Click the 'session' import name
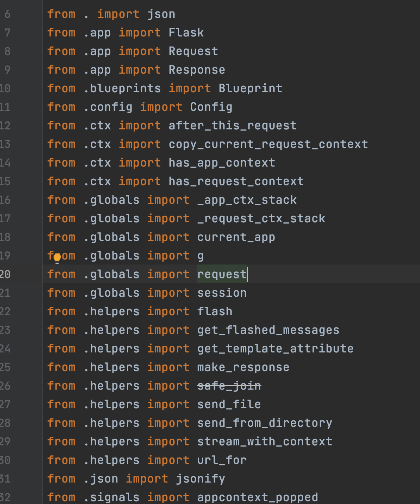The width and height of the screenshot is (420, 504). click(x=222, y=293)
